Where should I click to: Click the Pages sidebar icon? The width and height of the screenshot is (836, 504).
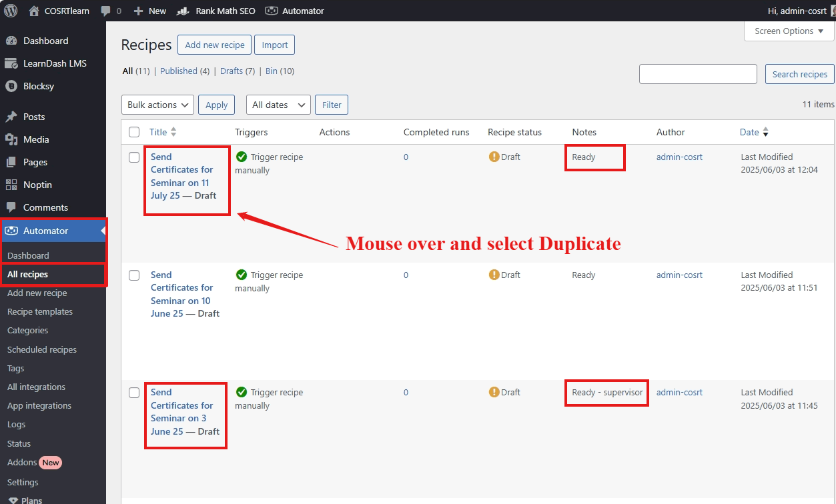coord(11,162)
